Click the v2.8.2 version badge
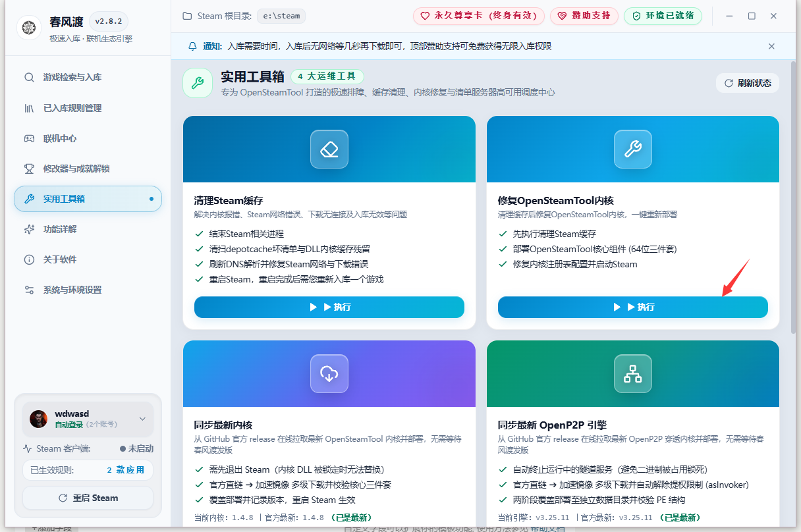 point(108,21)
